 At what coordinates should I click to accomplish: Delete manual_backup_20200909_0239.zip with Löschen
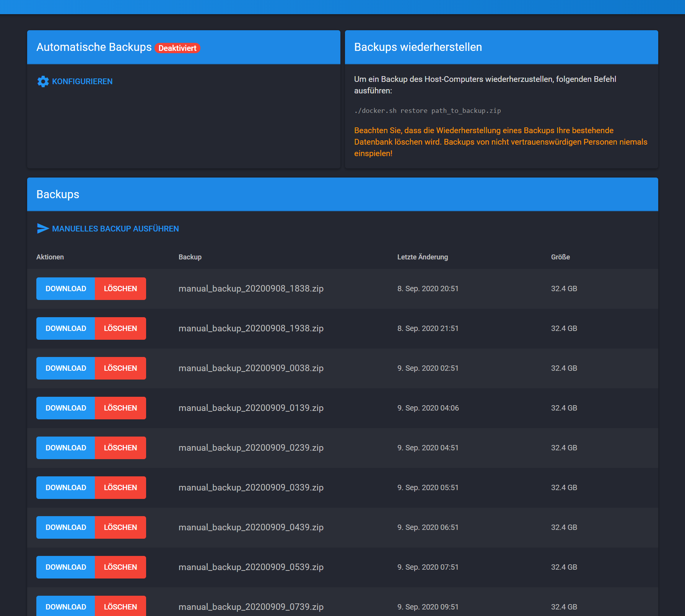pyautogui.click(x=120, y=448)
